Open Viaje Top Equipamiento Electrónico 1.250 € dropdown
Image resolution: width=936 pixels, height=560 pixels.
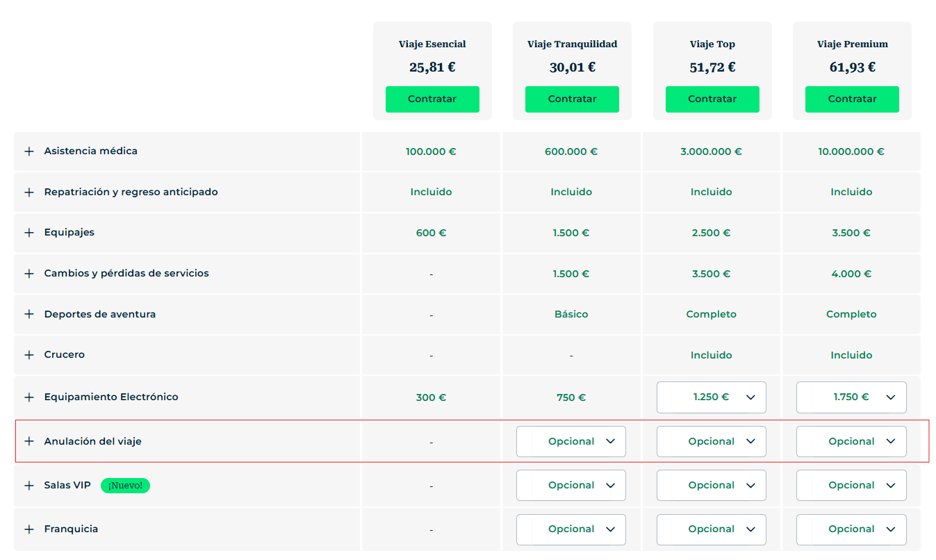[711, 397]
